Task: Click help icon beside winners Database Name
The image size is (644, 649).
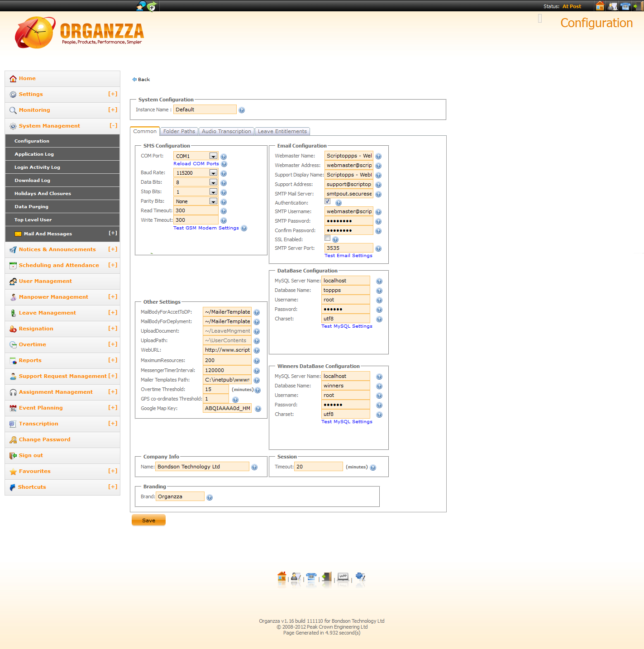Action: (379, 386)
